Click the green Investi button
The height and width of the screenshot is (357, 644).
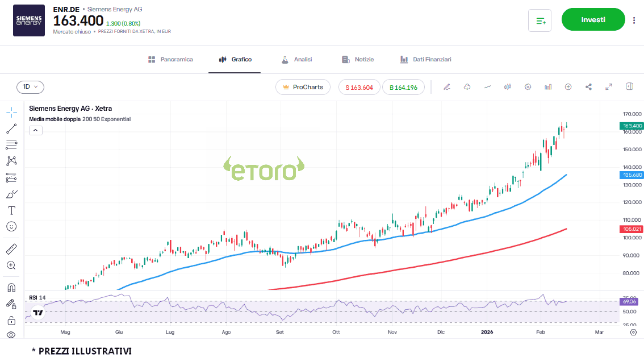point(593,20)
